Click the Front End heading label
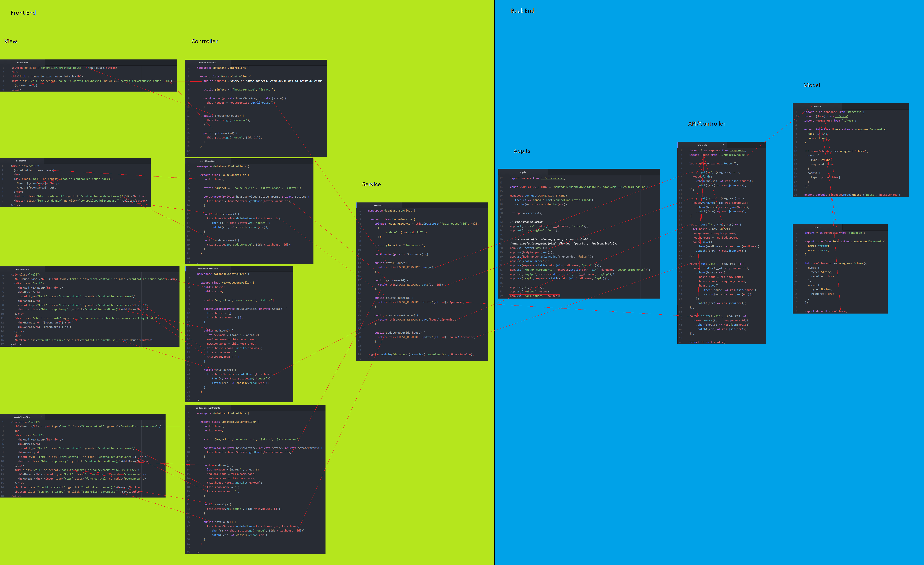 (x=23, y=13)
